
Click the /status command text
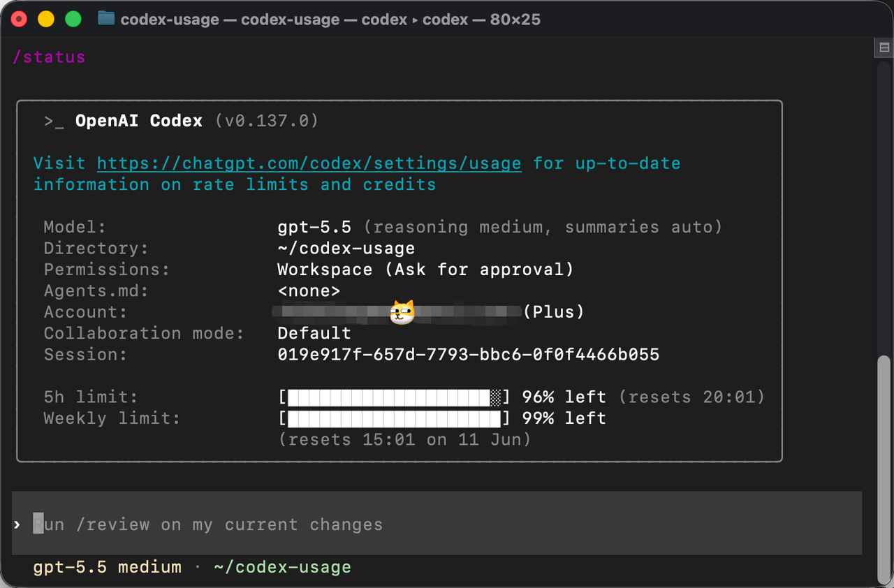point(49,57)
